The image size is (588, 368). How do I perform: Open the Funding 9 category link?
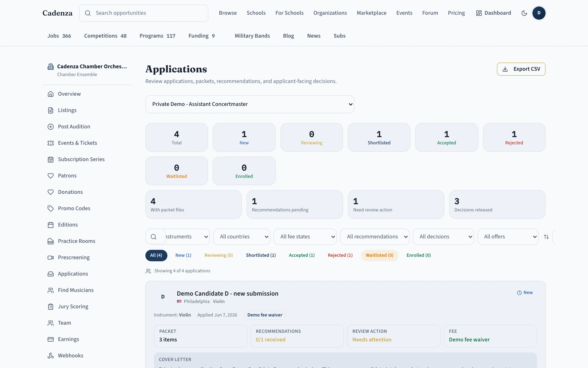202,36
